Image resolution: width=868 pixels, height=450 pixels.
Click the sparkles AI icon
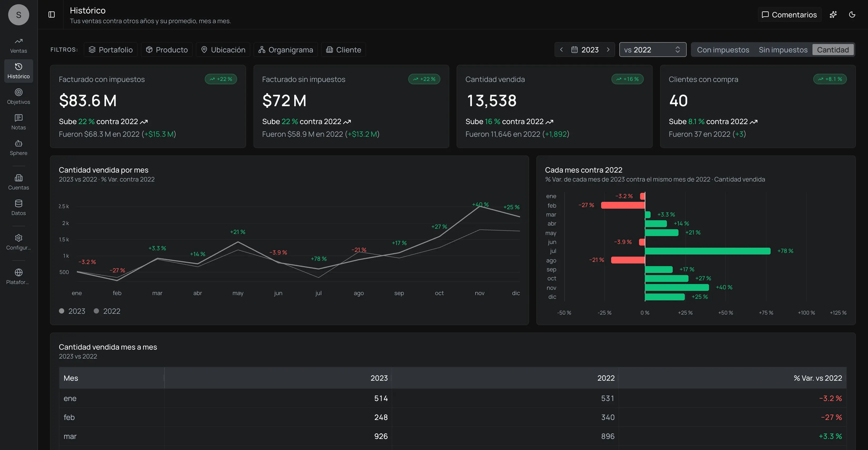833,14
